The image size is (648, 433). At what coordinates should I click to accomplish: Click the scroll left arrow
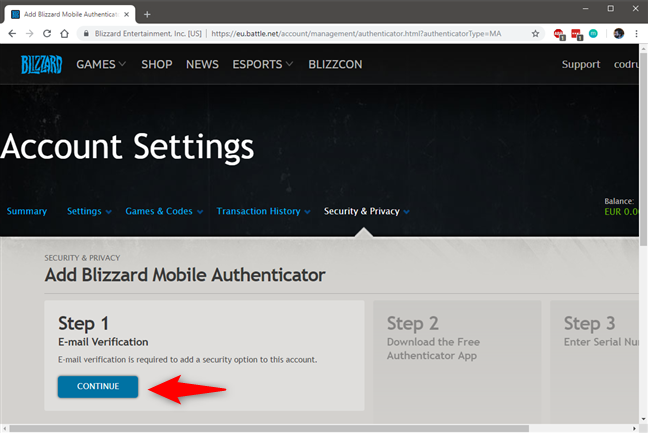tap(4, 429)
